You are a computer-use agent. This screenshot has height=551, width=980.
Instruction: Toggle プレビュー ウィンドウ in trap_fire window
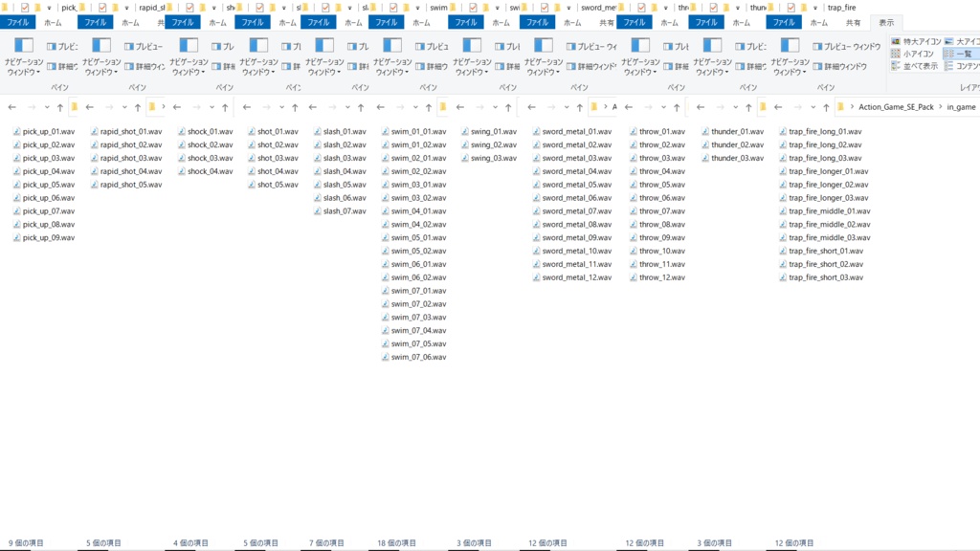coord(847,46)
